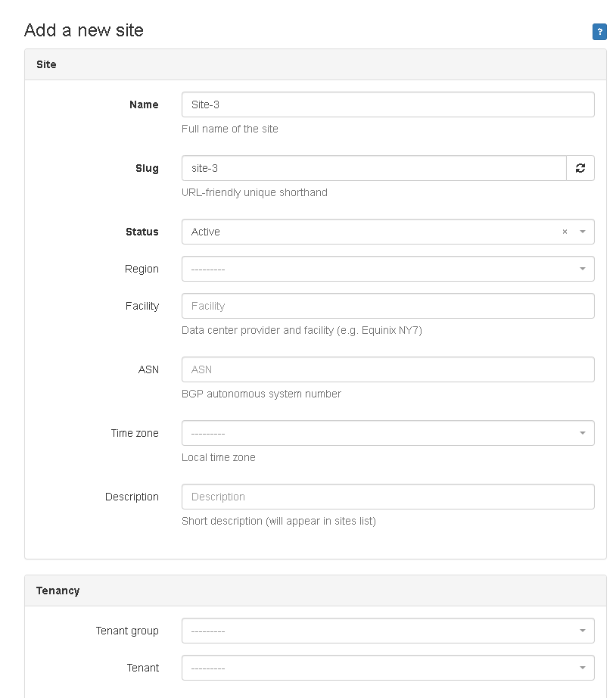This screenshot has width=616, height=698.
Task: Click the Region field label
Action: click(142, 269)
